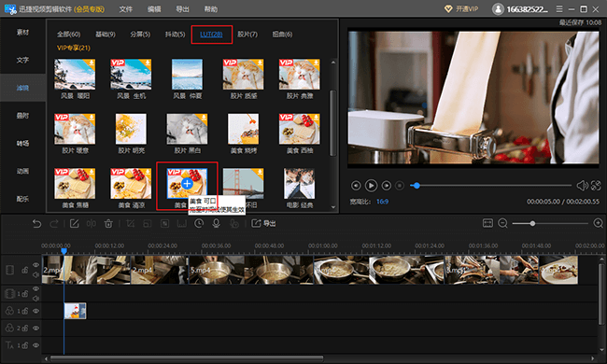607x364 pixels.
Task: Open the 文件 menu
Action: [125, 9]
